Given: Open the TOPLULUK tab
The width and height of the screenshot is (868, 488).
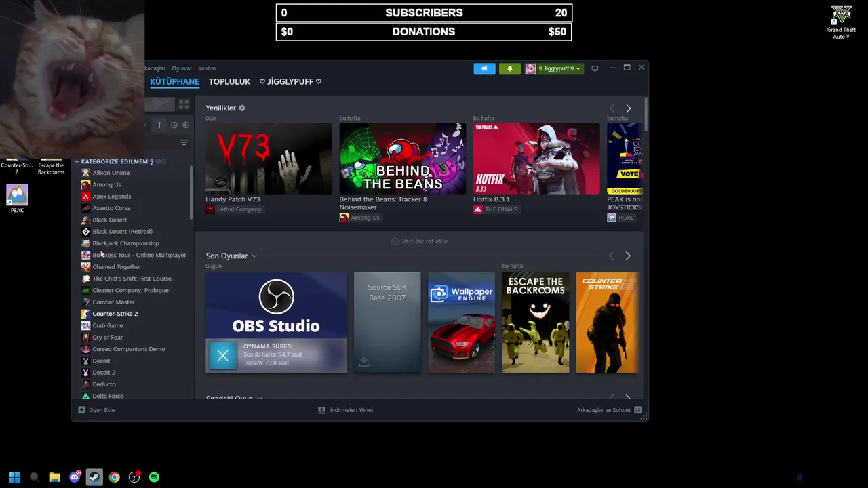Looking at the screenshot, I should (229, 81).
